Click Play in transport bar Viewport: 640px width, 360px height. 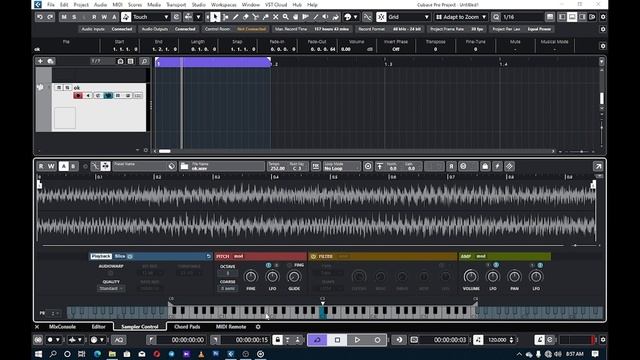pyautogui.click(x=357, y=340)
